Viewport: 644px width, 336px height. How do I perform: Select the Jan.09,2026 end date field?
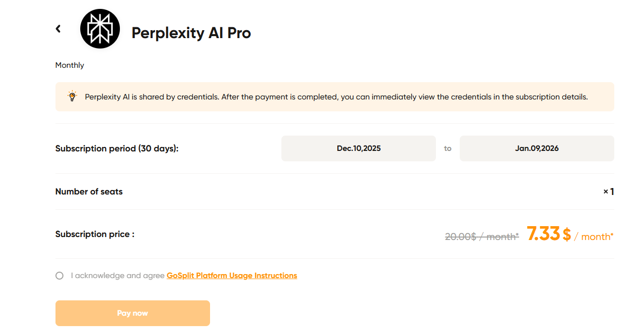(x=537, y=148)
